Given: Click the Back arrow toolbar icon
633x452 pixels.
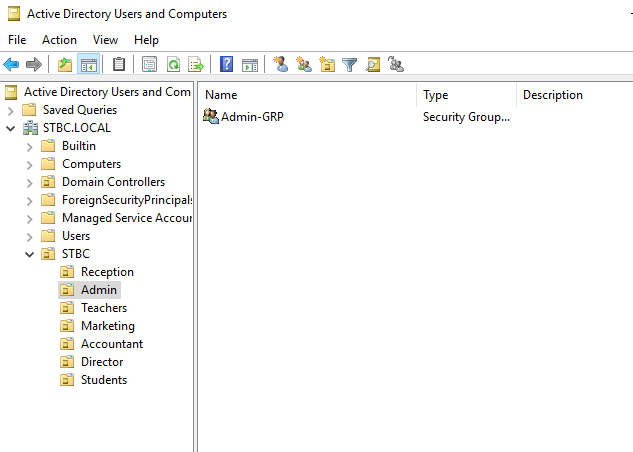Looking at the screenshot, I should click(x=11, y=64).
